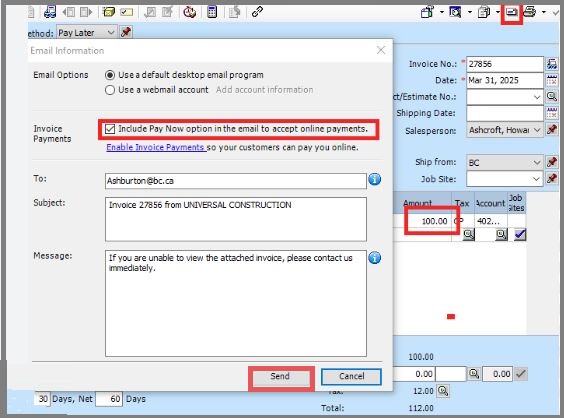Click the 402... account cell
The width and height of the screenshot is (564, 418).
491,221
